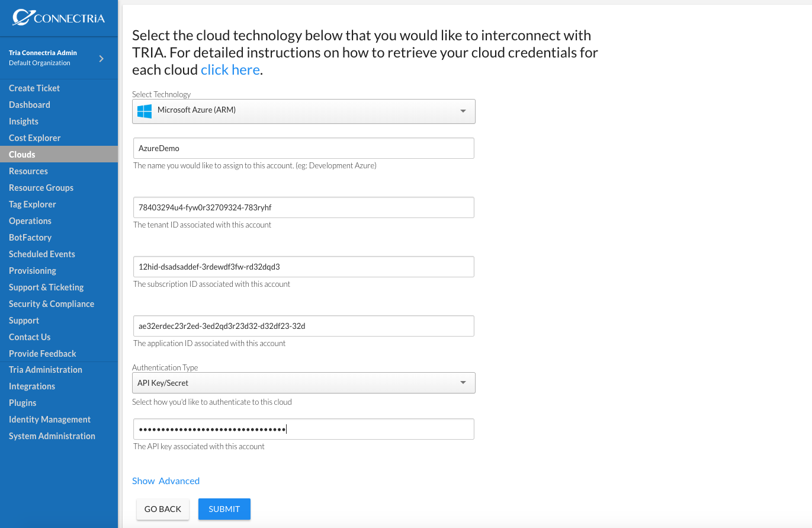Follow the 'click here' instructions link
The width and height of the screenshot is (812, 528).
click(230, 70)
